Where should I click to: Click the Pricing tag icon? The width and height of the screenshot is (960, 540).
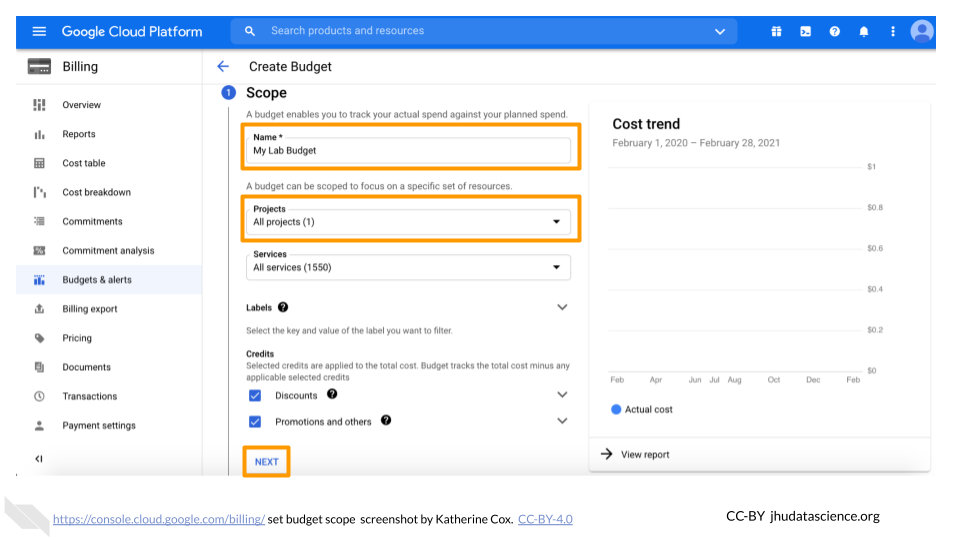click(39, 338)
